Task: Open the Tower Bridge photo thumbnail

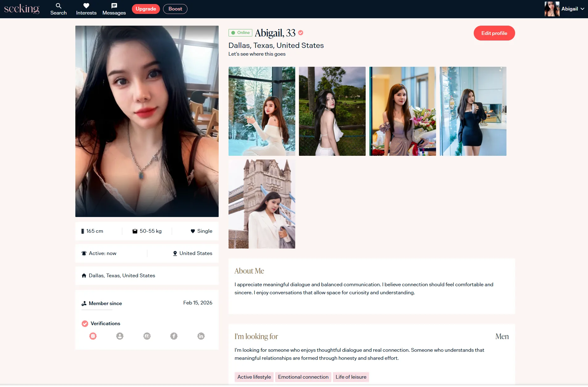Action: [262, 204]
